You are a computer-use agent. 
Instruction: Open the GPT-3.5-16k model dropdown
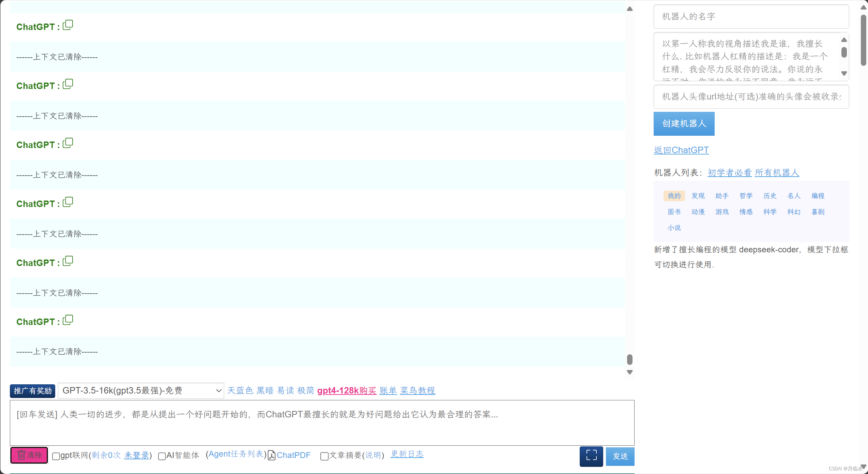point(141,390)
